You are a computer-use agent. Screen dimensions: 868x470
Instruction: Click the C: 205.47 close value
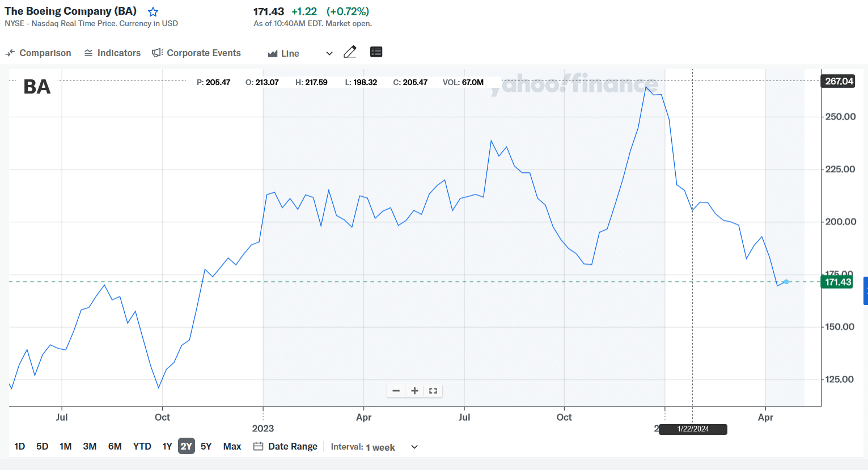(410, 82)
